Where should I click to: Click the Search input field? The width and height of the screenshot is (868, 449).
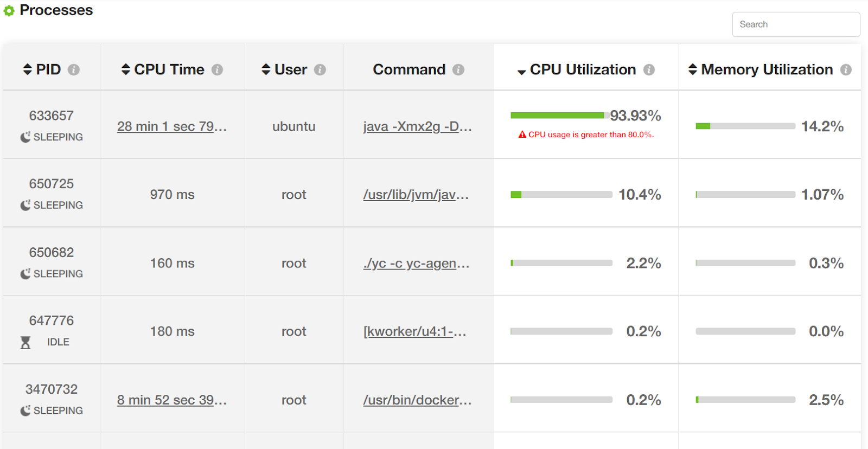[x=796, y=24]
